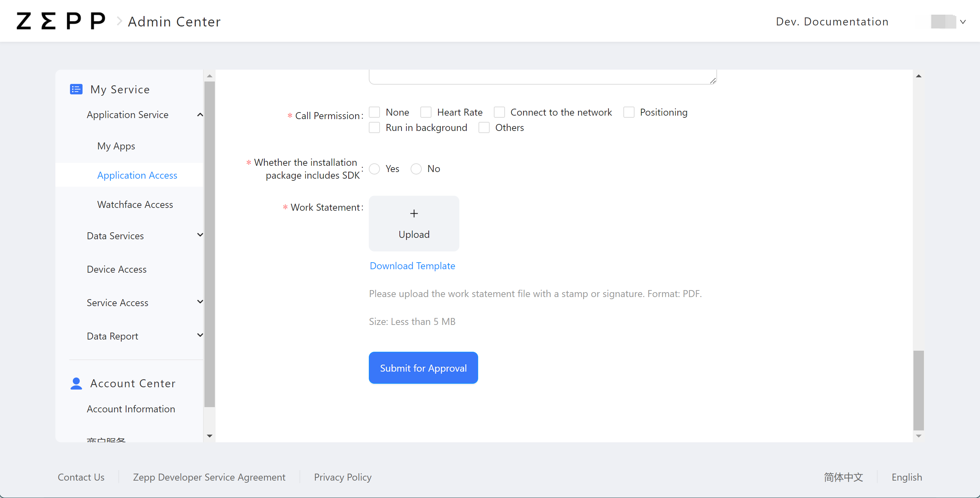
Task: Check the Heart Rate call permission
Action: (426, 112)
